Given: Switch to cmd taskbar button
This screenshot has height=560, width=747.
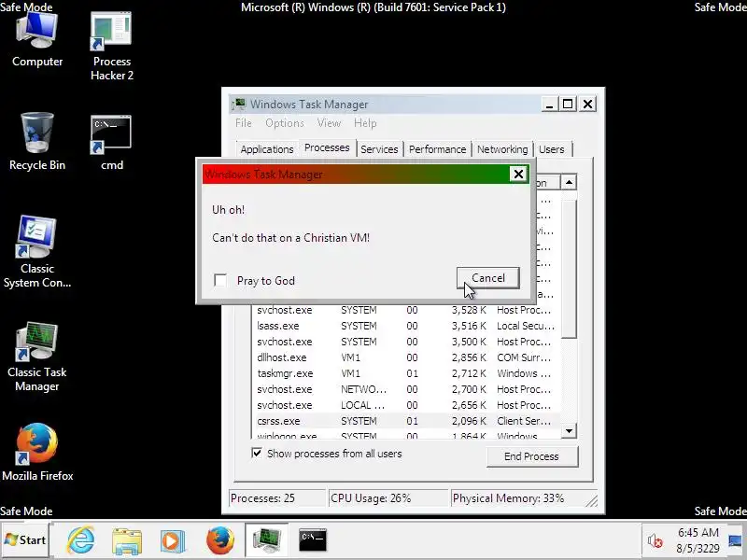Looking at the screenshot, I should click(313, 540).
